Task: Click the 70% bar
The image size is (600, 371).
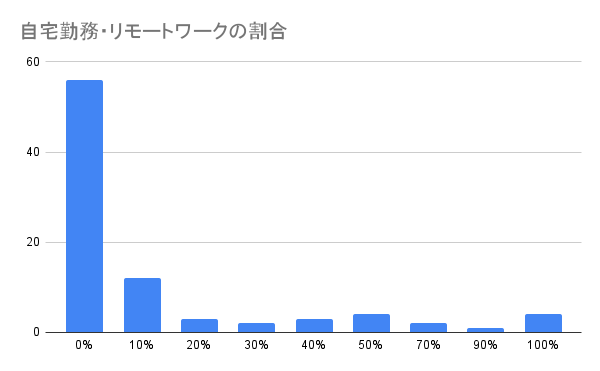Action: (x=429, y=328)
